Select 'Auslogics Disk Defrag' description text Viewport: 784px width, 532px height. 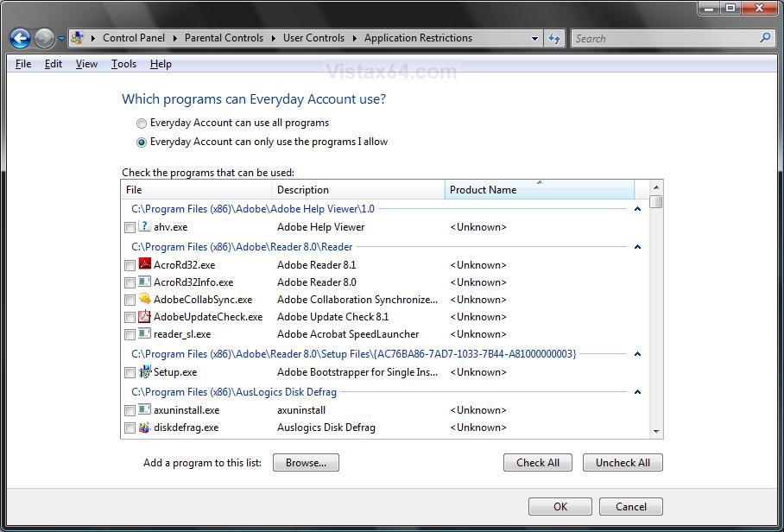pyautogui.click(x=326, y=427)
